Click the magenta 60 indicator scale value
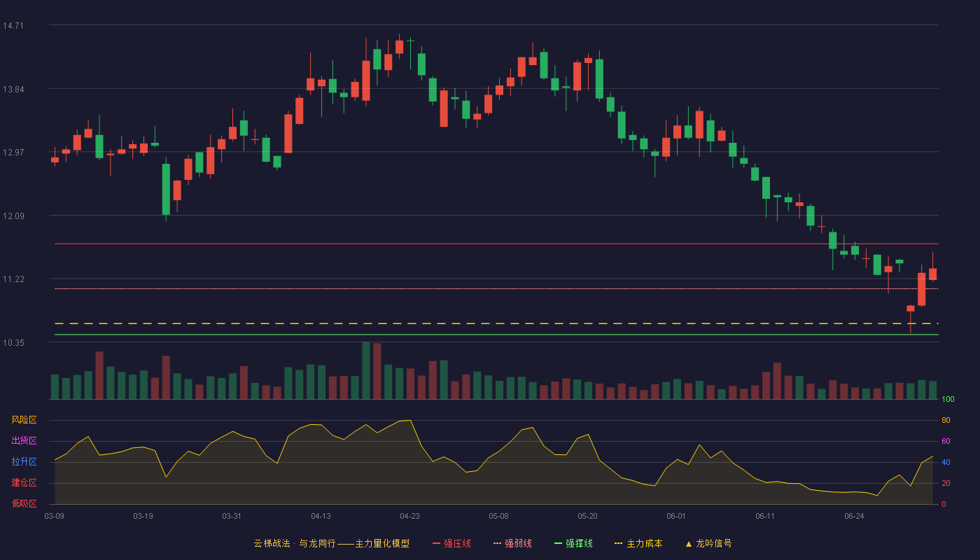Viewport: 980px width, 560px height. point(946,441)
